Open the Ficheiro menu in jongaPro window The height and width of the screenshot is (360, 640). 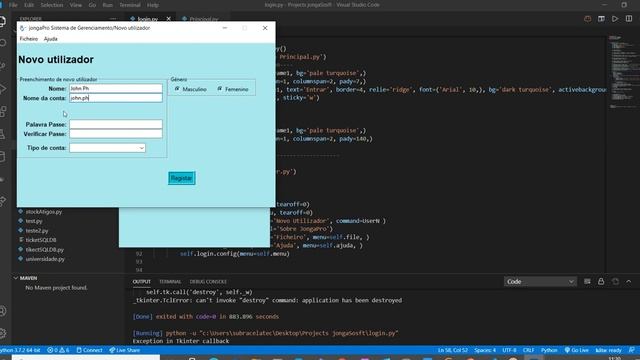coord(29,39)
